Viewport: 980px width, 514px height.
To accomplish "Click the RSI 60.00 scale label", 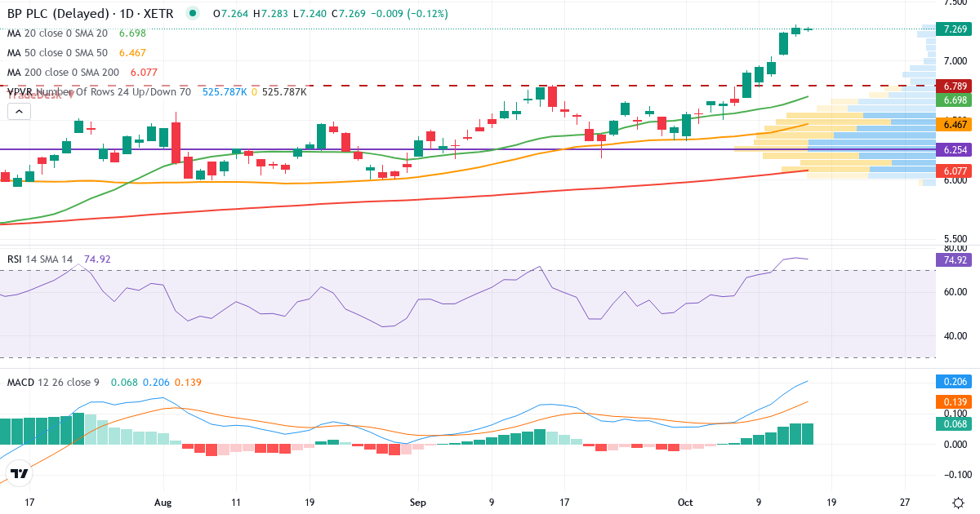I will pos(955,292).
